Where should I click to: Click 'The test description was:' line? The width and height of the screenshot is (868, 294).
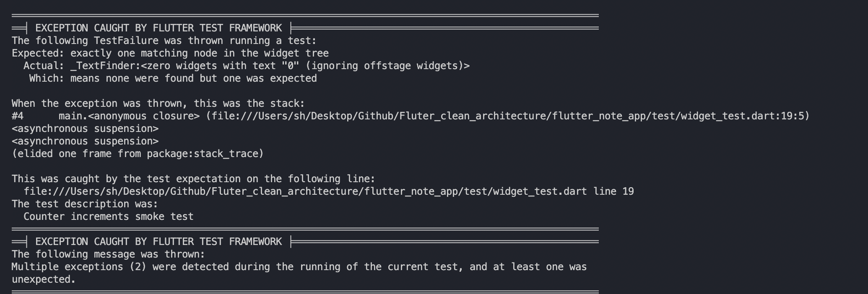click(85, 204)
